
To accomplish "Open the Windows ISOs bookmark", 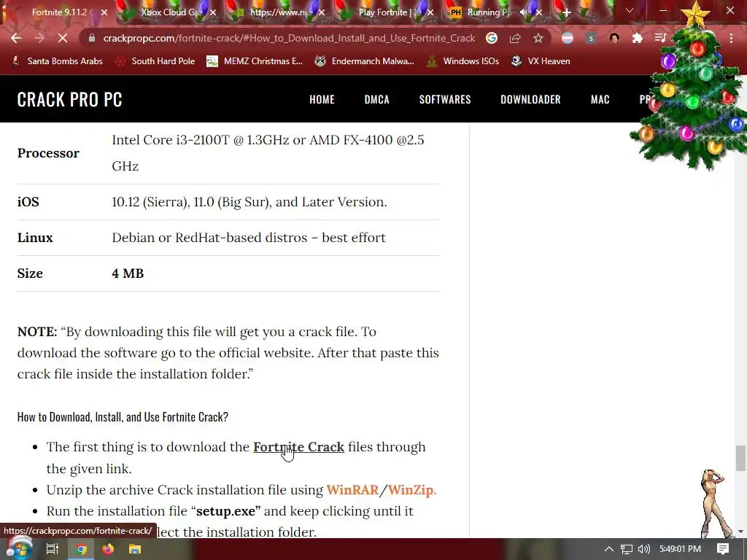I will pos(463,61).
